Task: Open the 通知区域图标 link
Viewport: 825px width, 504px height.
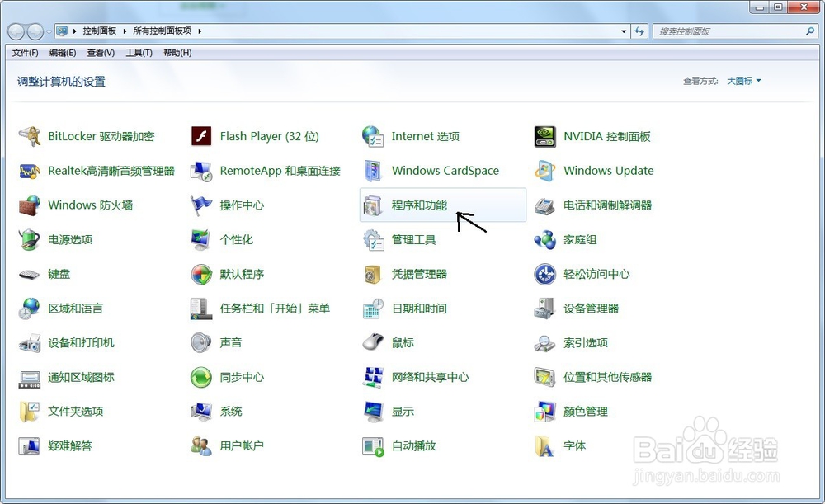Action: [x=81, y=377]
